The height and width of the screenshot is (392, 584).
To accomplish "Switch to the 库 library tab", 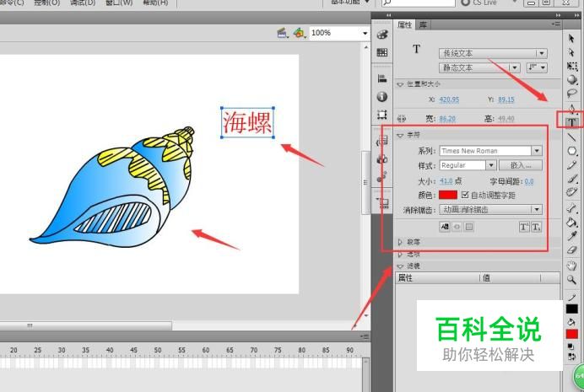I will point(423,25).
